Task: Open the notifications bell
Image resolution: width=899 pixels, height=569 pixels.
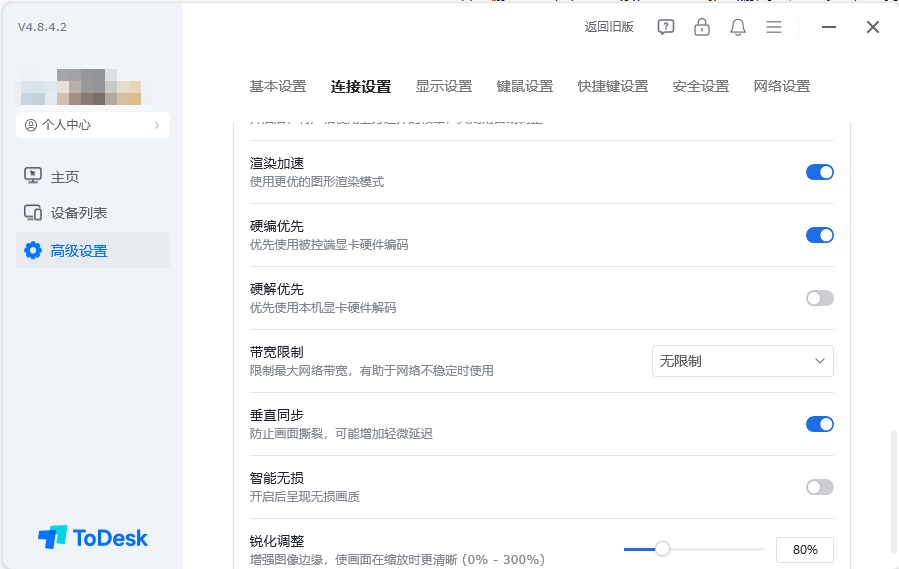Action: pyautogui.click(x=738, y=27)
